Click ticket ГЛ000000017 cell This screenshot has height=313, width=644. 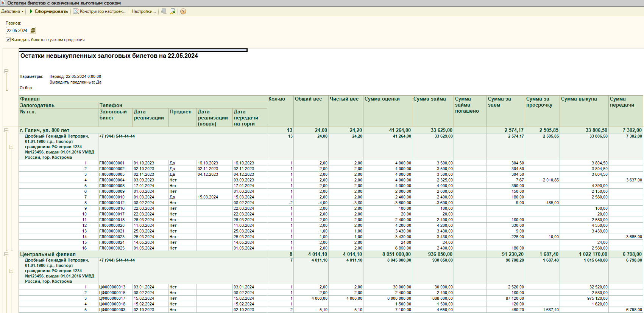(x=115, y=214)
